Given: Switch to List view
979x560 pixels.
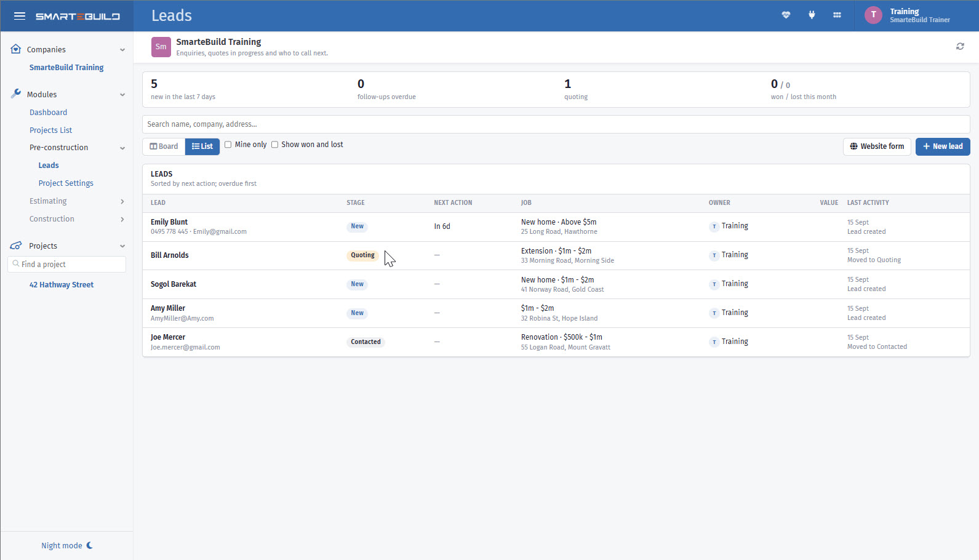Looking at the screenshot, I should pos(202,146).
